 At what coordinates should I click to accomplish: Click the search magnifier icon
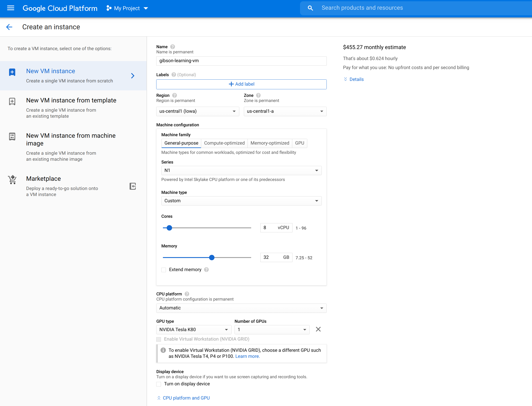coord(310,8)
